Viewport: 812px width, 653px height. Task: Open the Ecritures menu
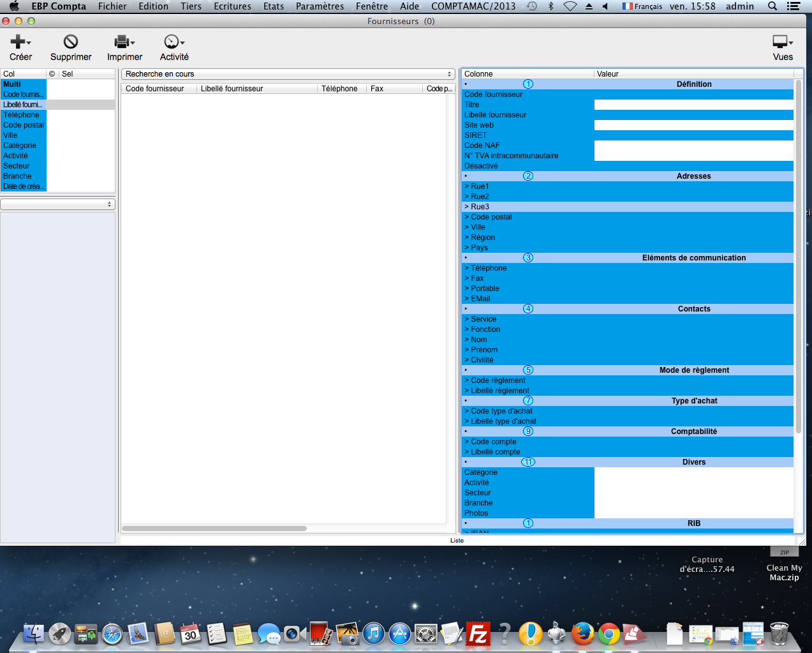[232, 6]
